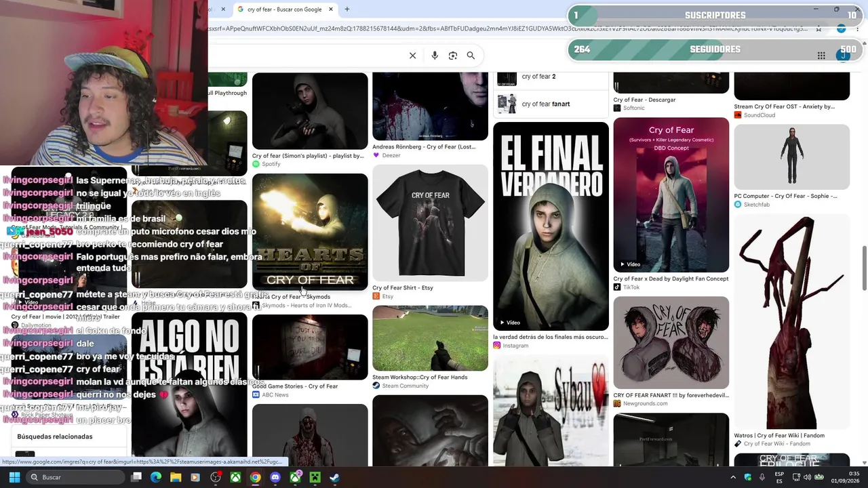Open 'Steam Workshop::Cry of Fear Hands' link
868x488 pixels.
coord(420,378)
